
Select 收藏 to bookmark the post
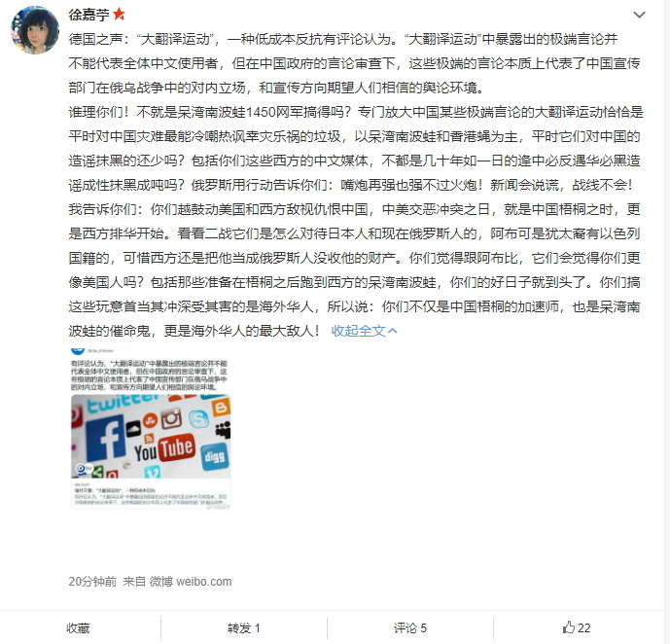[78, 628]
